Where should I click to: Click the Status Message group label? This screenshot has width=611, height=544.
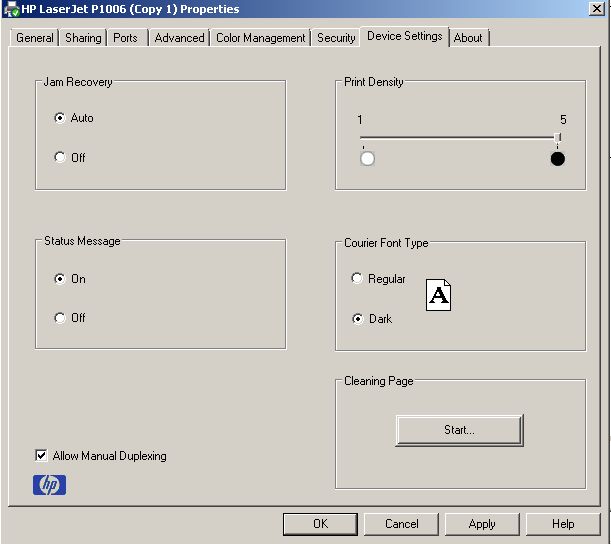[x=82, y=241]
